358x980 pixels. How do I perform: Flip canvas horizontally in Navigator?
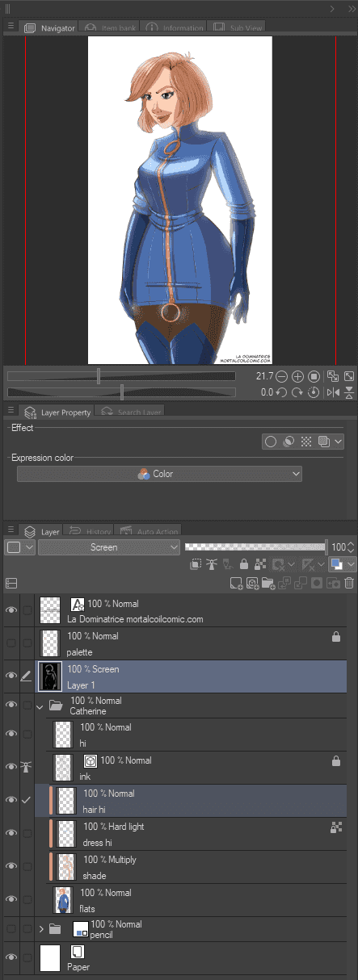(333, 392)
